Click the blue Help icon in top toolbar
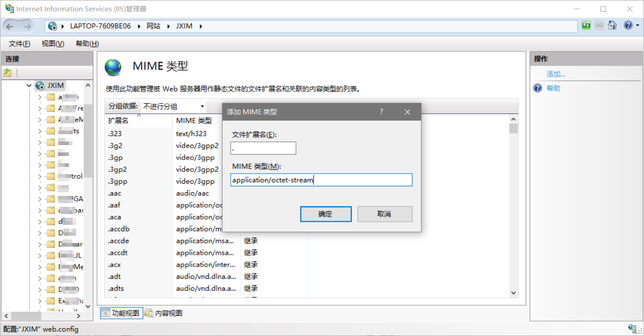Viewport: 644px width, 336px height. pyautogui.click(x=627, y=25)
